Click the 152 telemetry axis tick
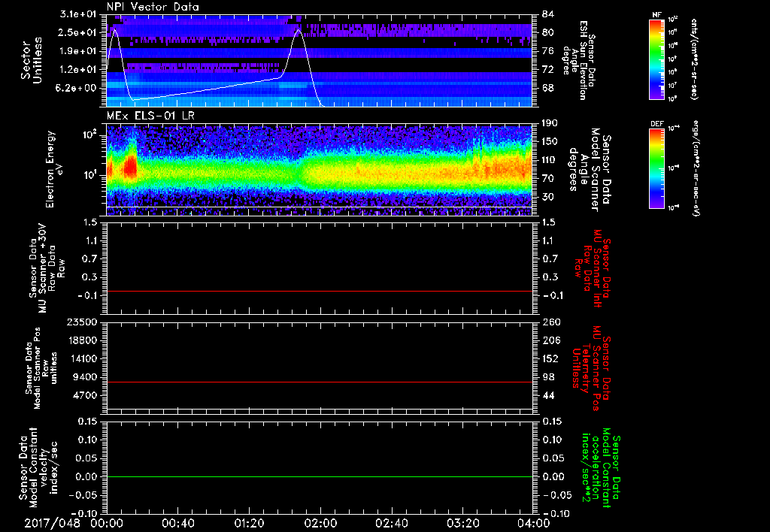 (x=550, y=358)
